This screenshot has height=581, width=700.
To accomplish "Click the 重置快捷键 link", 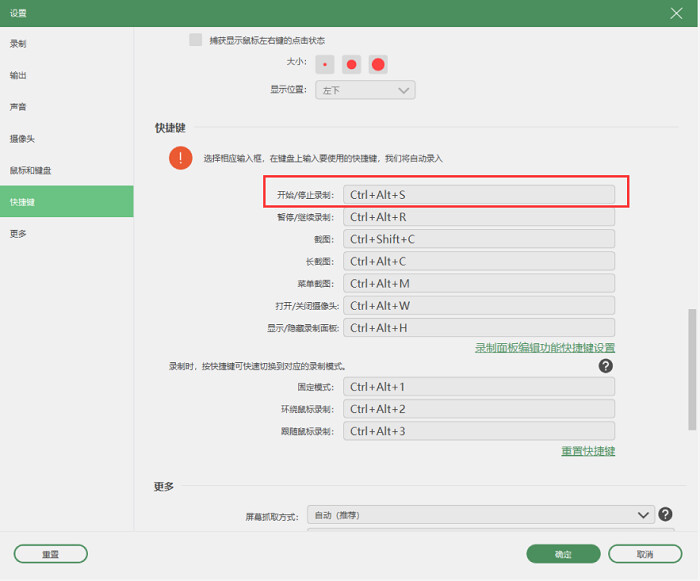I will (x=588, y=451).
